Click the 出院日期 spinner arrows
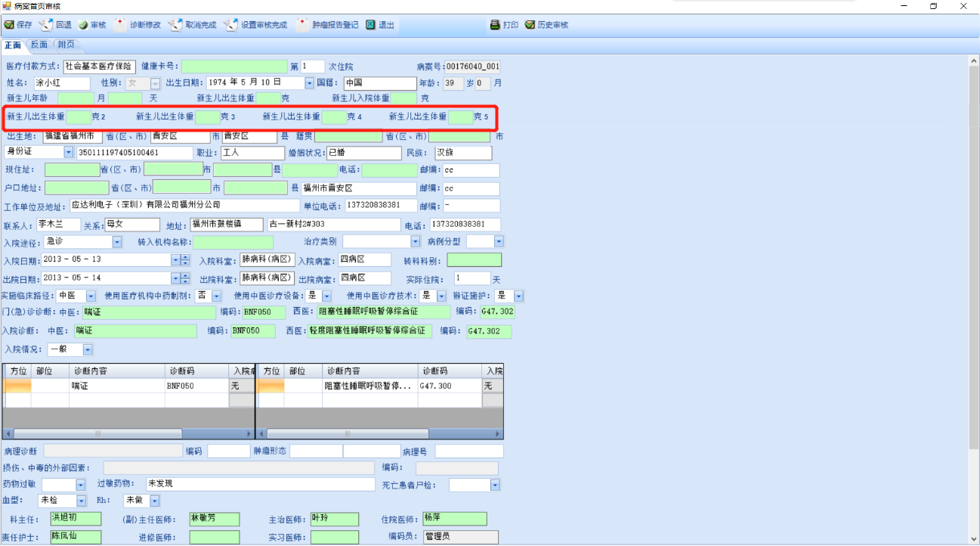Image resolution: width=980 pixels, height=546 pixels. 186,278
